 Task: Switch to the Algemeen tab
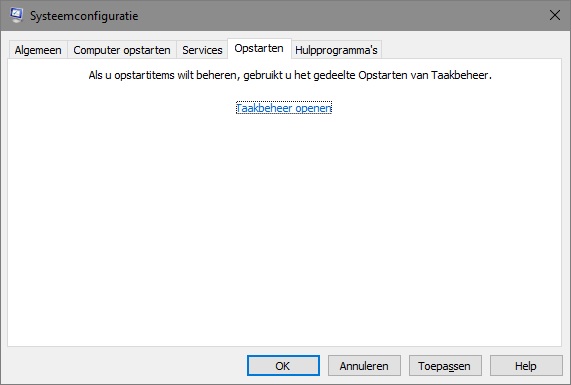(38, 50)
